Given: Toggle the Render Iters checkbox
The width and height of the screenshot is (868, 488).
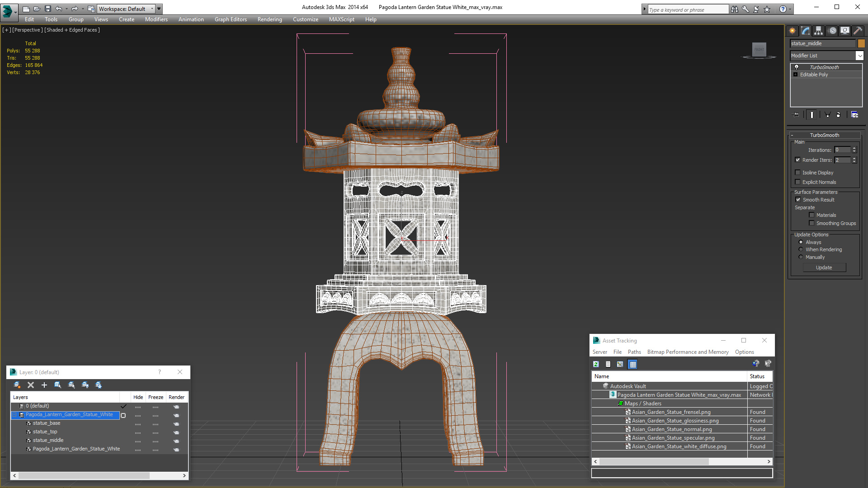Looking at the screenshot, I should coord(798,160).
